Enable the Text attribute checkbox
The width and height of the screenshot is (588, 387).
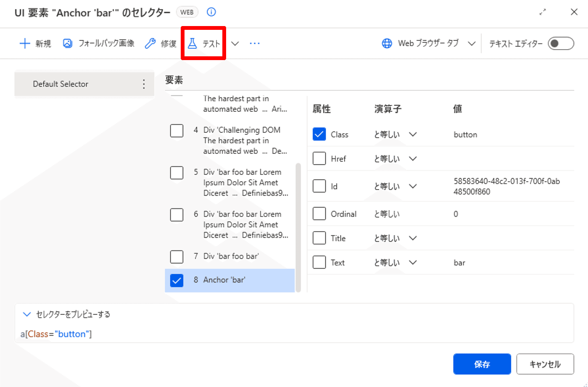pos(319,262)
